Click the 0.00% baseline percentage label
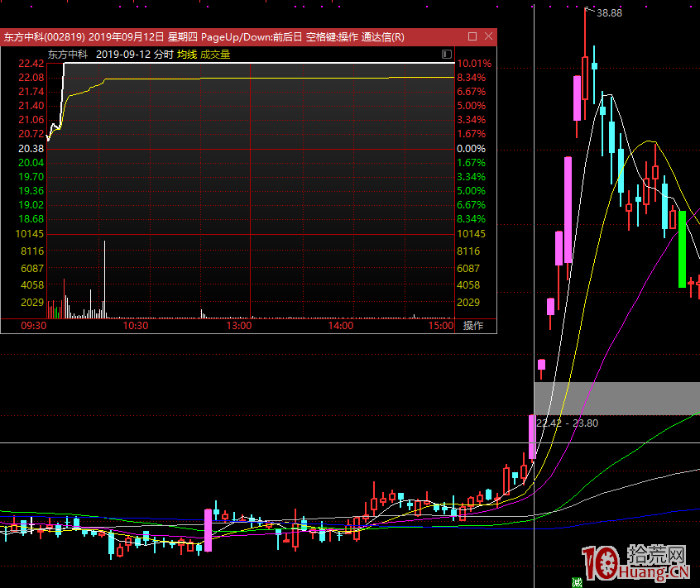The height and width of the screenshot is (588, 700). click(472, 149)
